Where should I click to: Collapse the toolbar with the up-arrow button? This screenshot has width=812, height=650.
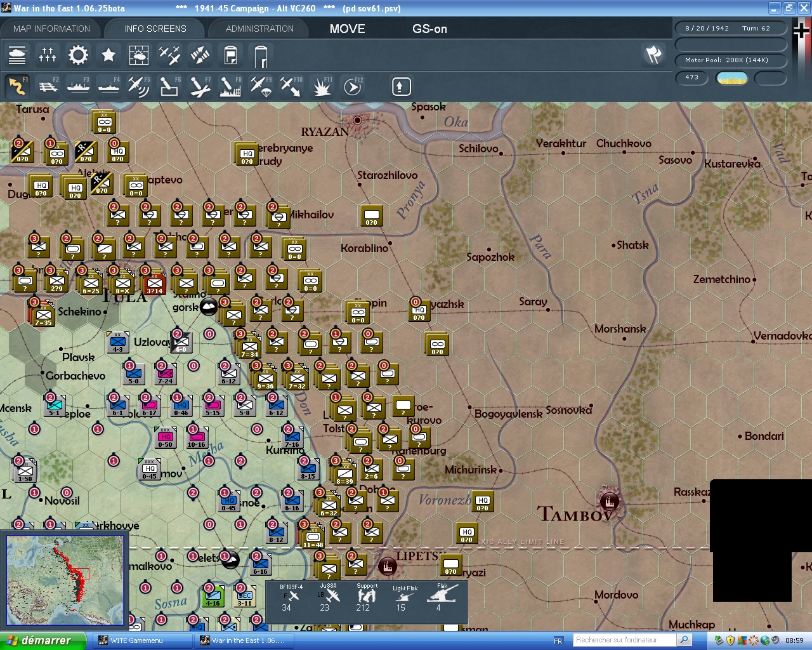click(401, 86)
